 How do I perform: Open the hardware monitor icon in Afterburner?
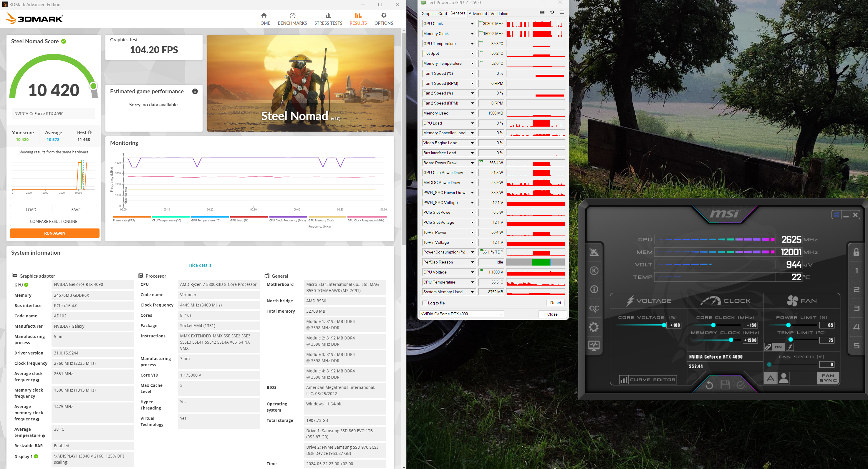click(x=594, y=346)
